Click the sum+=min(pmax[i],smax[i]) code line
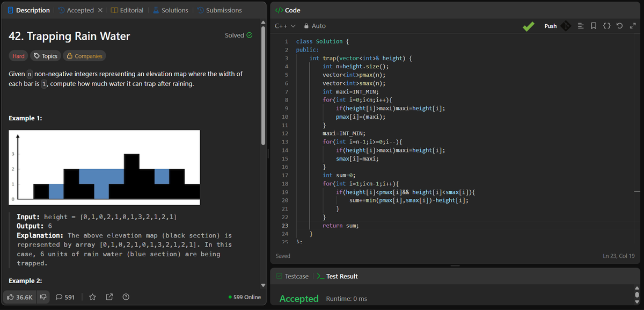The height and width of the screenshot is (310, 644). point(408,200)
